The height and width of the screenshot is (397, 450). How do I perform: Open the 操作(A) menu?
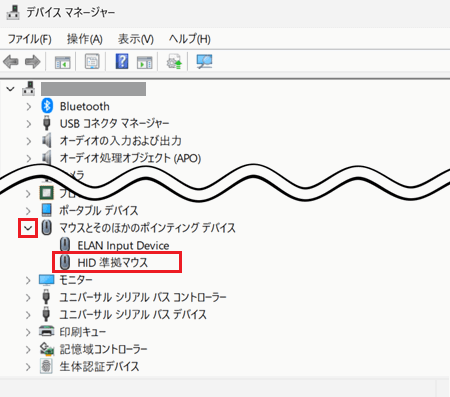click(85, 39)
